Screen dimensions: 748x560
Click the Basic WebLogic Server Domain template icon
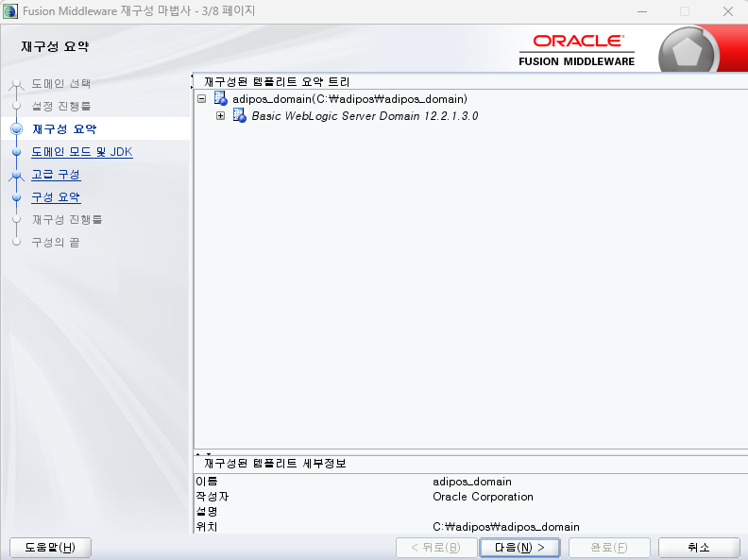point(240,115)
